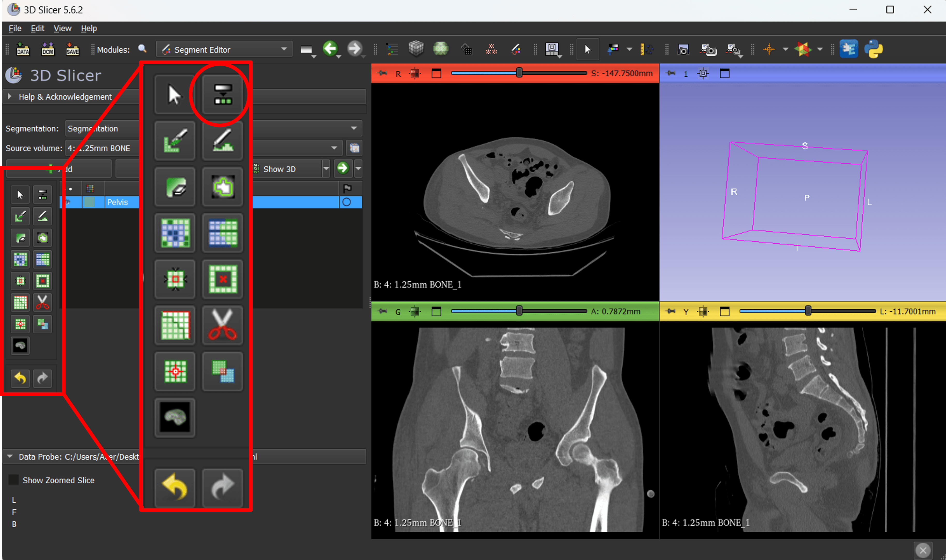Click the specify geometry icon beside Source volume
Viewport: 946px width, 560px height.
(354, 148)
